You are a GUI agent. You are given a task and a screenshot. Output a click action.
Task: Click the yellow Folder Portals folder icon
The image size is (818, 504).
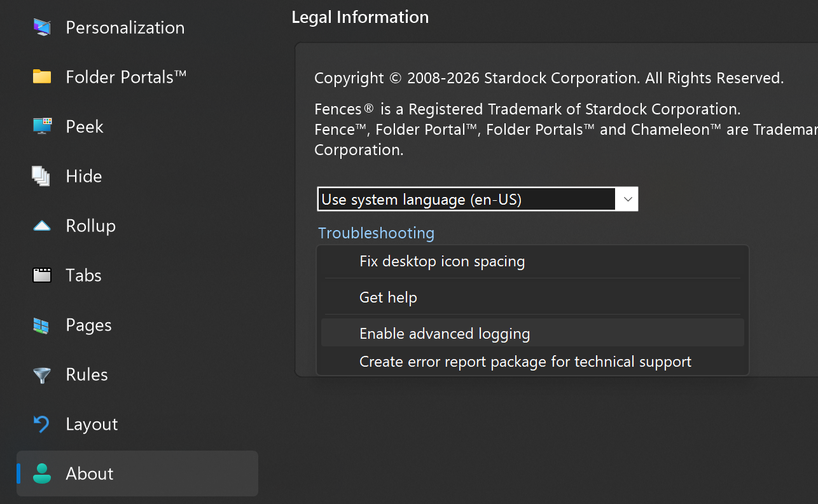[x=42, y=77]
